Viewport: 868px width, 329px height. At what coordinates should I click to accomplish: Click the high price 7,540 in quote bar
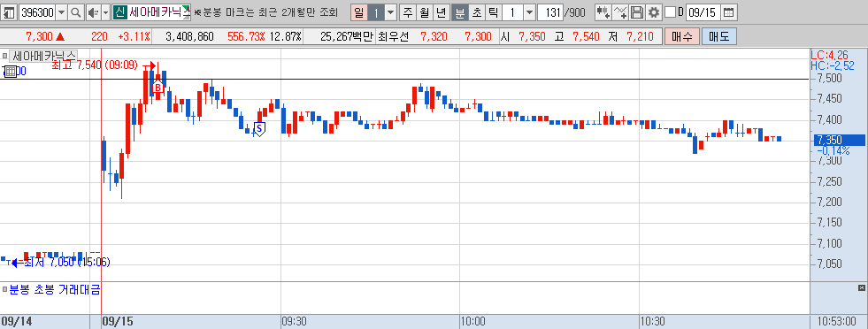coord(586,37)
